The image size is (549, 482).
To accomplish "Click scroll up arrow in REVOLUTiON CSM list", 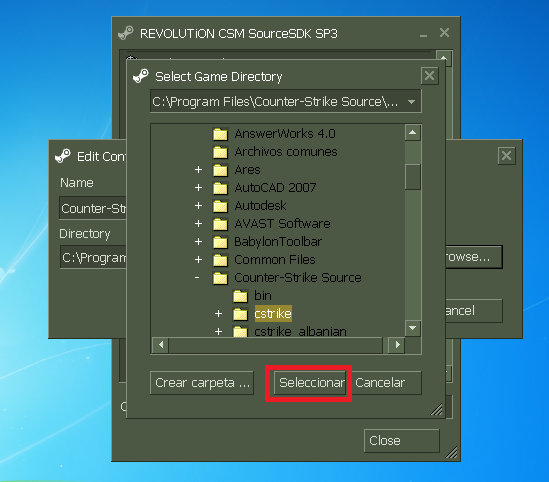I will (444, 57).
